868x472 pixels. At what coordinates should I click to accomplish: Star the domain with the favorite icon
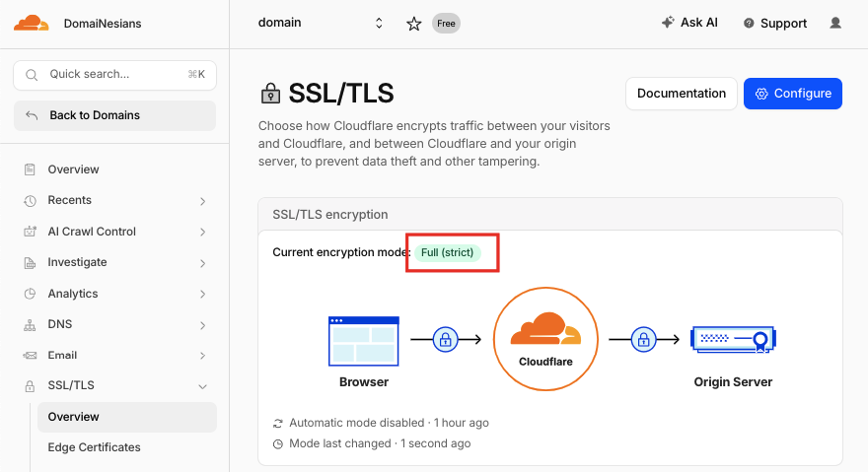tap(413, 24)
